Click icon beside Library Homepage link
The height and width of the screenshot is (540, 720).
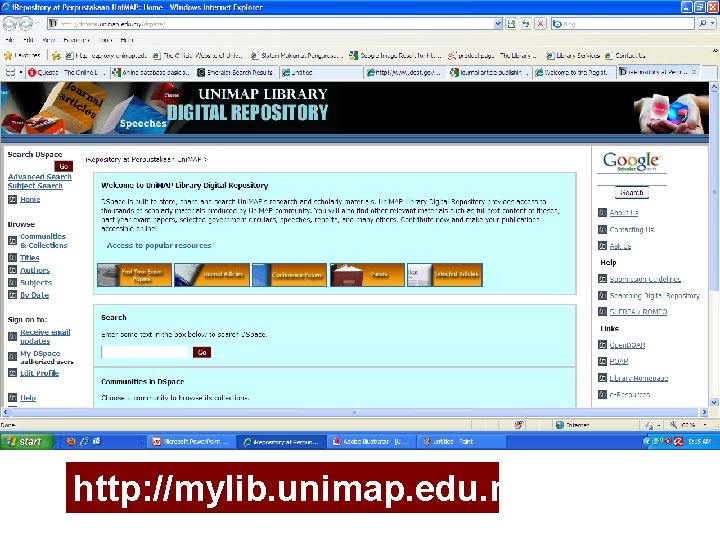coord(602,377)
